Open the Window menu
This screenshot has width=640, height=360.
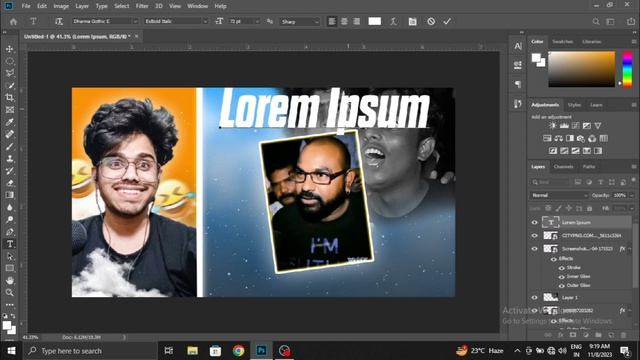198,6
